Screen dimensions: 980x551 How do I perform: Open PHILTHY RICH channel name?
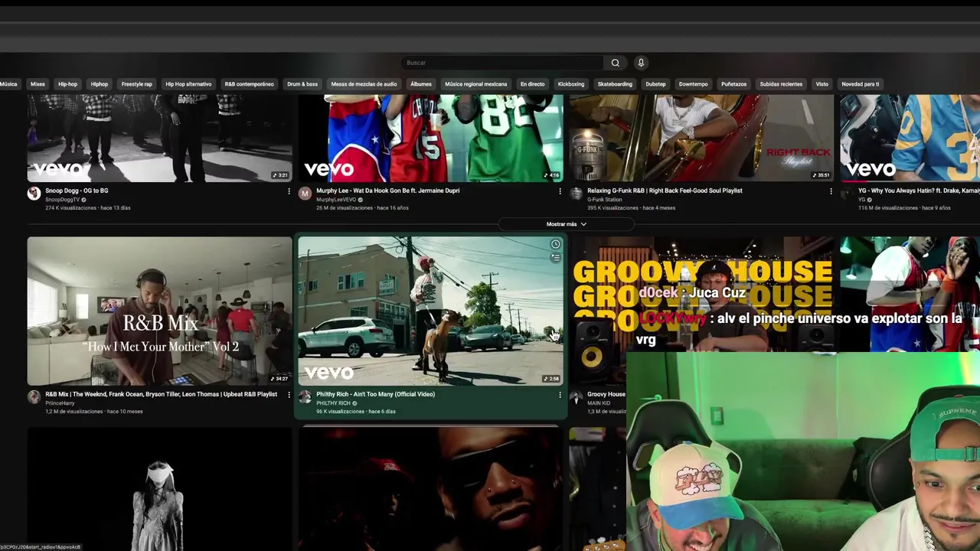tap(333, 403)
